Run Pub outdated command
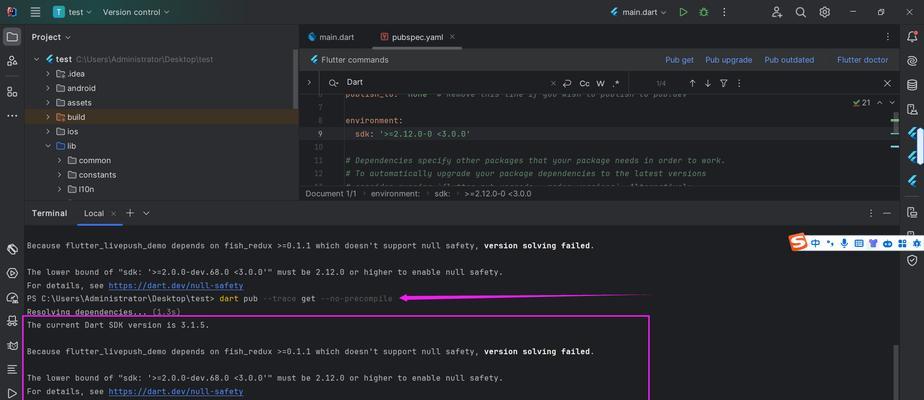The height and width of the screenshot is (400, 924). tap(789, 60)
